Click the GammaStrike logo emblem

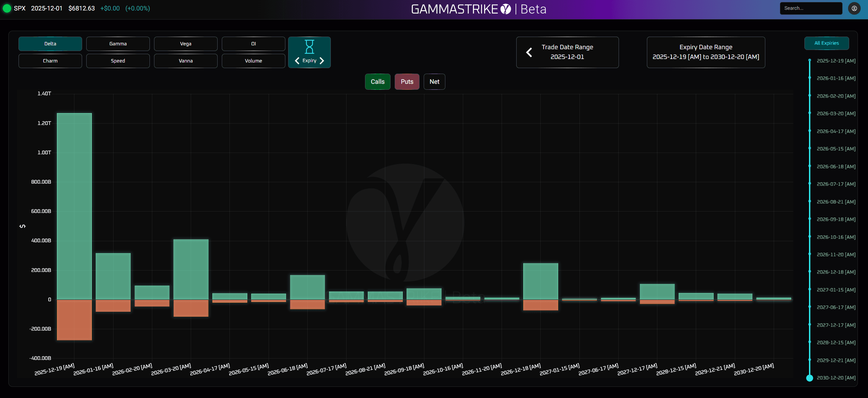(x=505, y=9)
